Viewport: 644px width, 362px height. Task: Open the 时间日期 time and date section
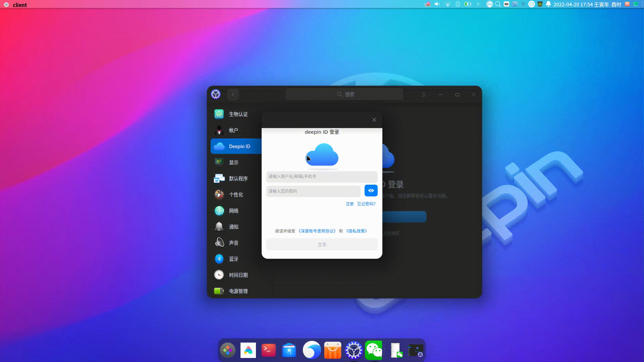pos(238,275)
